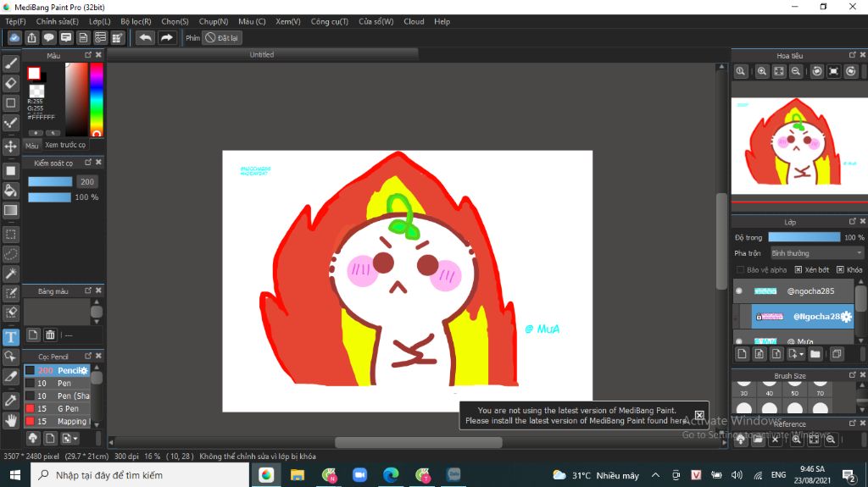Add a new layer in Lớp panel

tap(743, 354)
